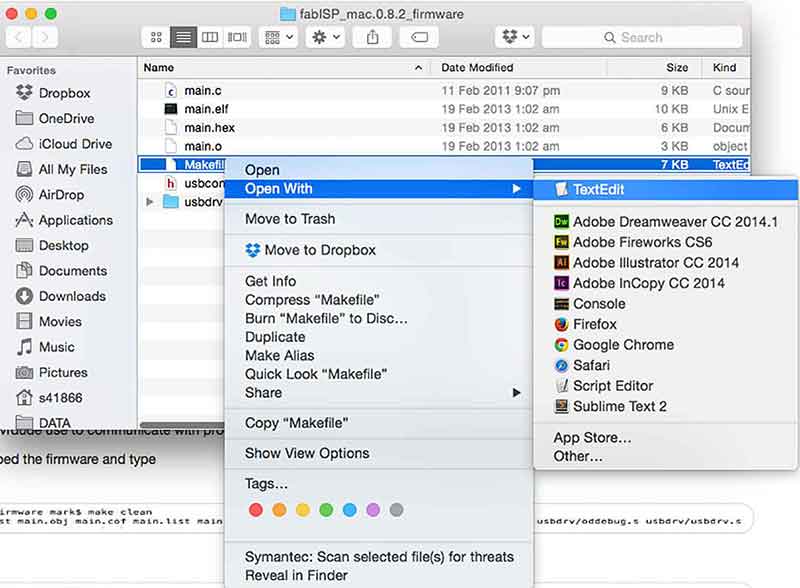Open Downloads in the sidebar
The width and height of the screenshot is (800, 588).
pos(61,296)
